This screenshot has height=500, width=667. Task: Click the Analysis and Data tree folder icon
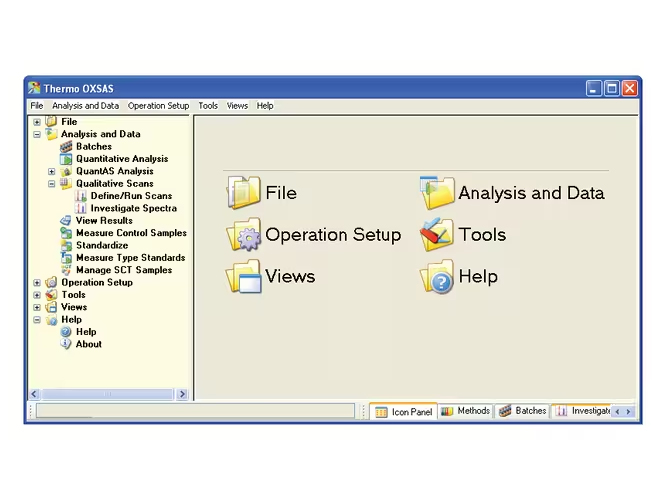point(51,134)
